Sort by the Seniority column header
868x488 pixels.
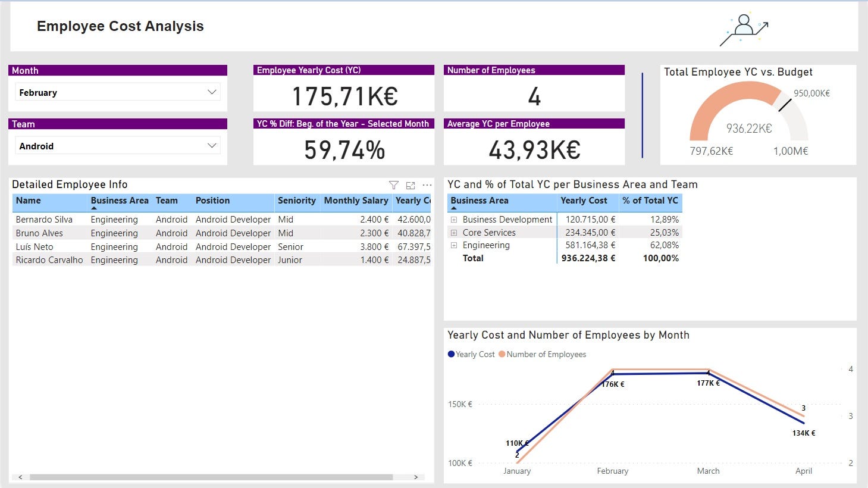point(297,201)
